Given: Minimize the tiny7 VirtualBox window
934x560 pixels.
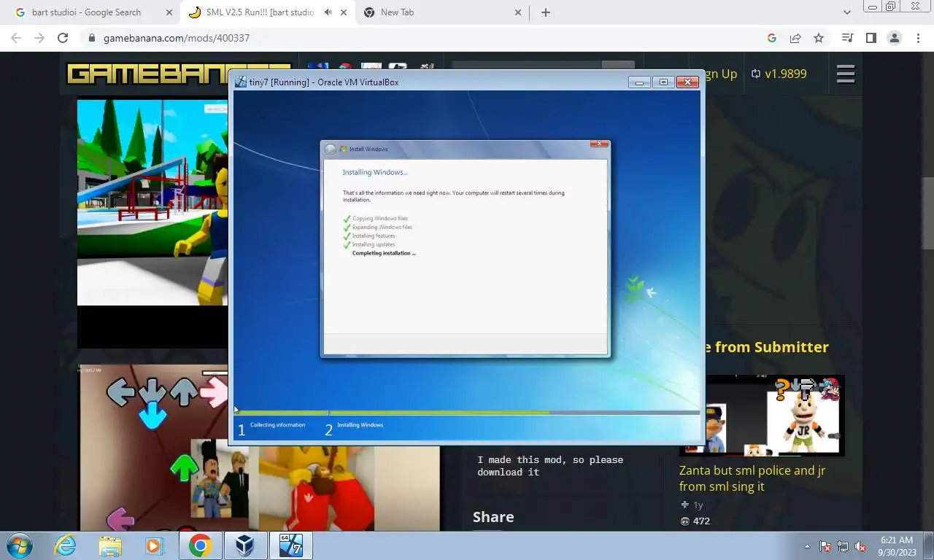Looking at the screenshot, I should click(639, 82).
